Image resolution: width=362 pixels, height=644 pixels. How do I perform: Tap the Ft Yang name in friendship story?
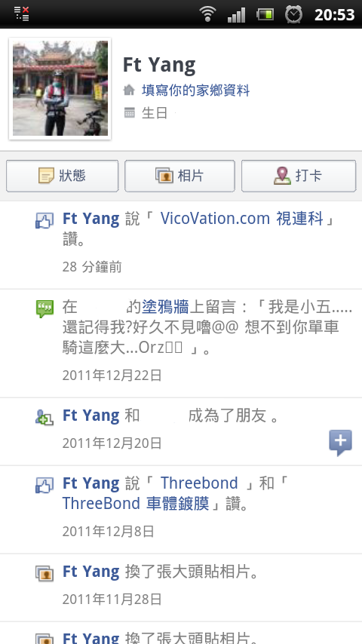click(x=90, y=416)
